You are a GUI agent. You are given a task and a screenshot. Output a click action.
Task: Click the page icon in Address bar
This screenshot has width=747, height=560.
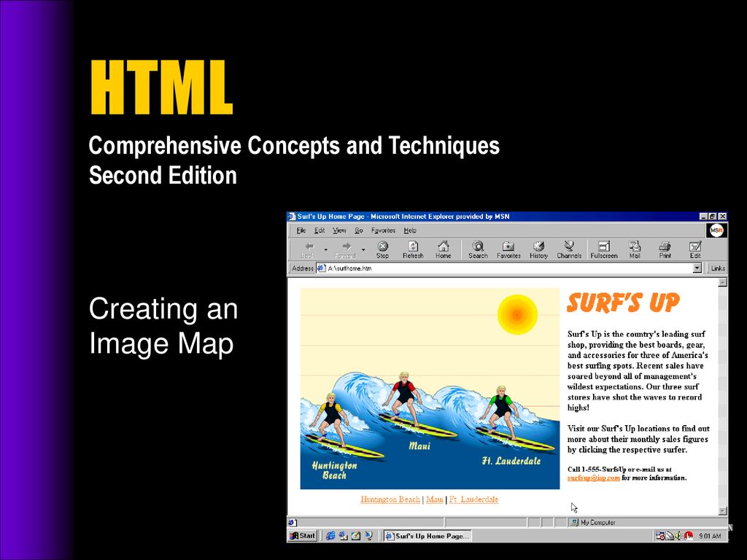(x=321, y=268)
